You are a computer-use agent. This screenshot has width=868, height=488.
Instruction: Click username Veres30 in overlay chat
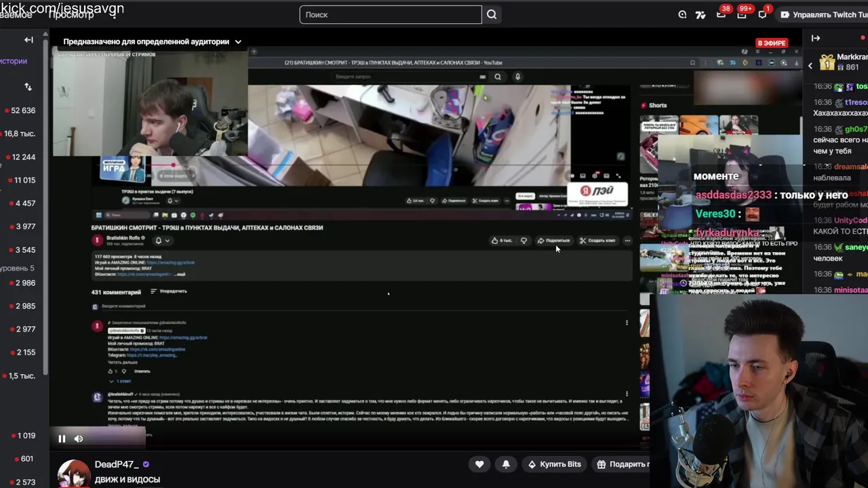coord(715,214)
